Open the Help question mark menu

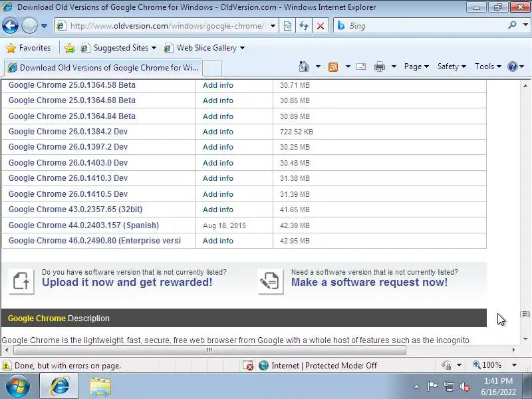(x=516, y=66)
